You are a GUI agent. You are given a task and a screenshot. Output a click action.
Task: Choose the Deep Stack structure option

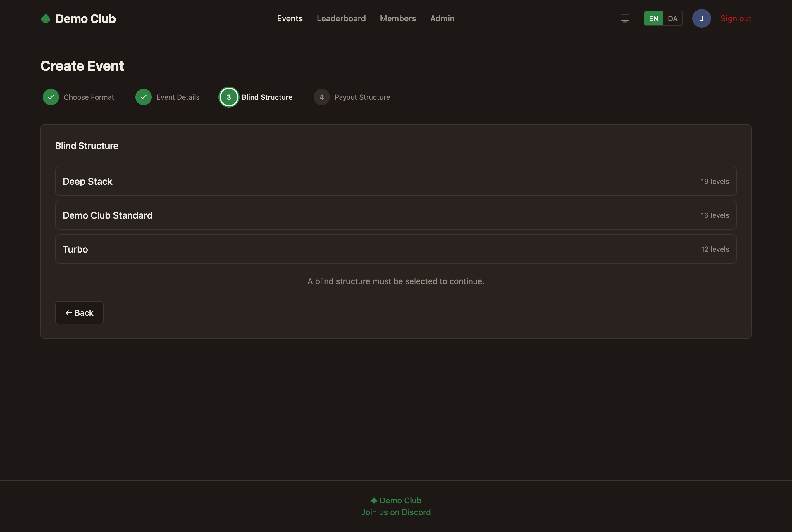[396, 181]
